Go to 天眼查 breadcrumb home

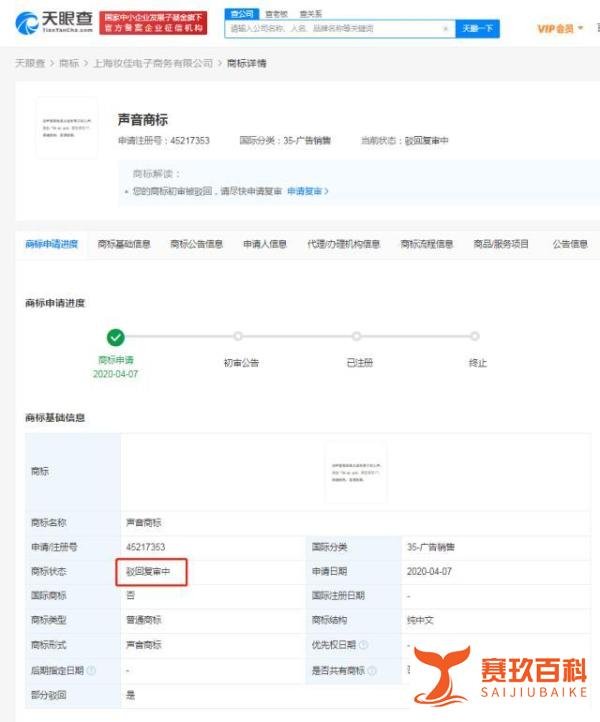30,63
